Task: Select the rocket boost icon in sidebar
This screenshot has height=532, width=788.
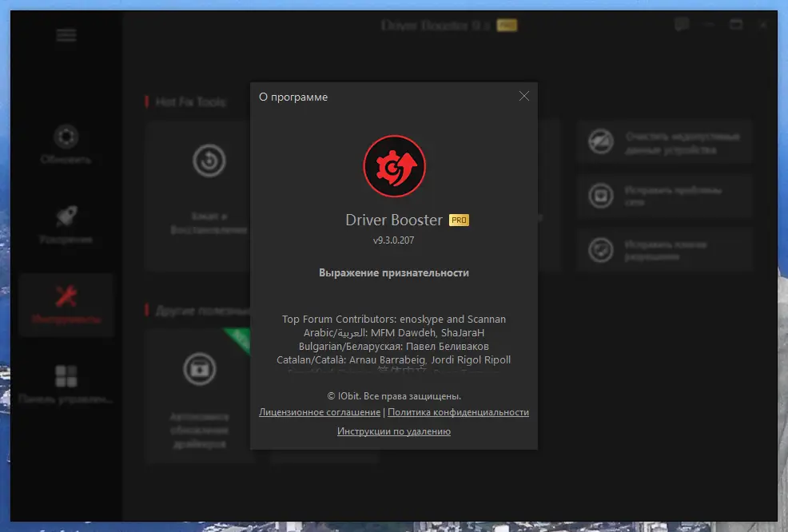Action: click(x=66, y=216)
